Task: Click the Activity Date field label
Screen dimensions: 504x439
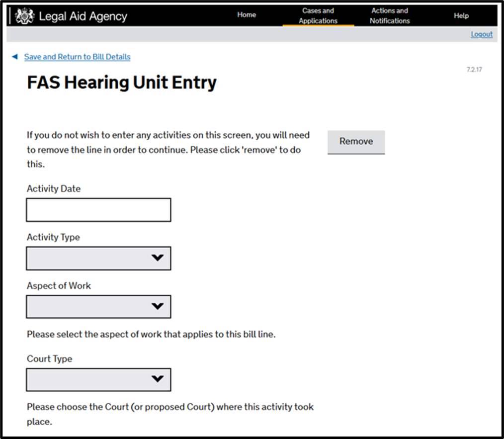Action: tap(54, 189)
